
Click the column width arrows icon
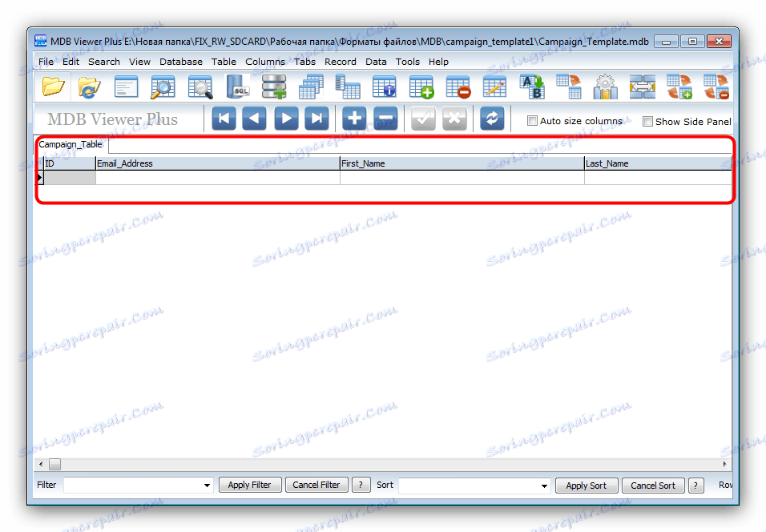643,87
